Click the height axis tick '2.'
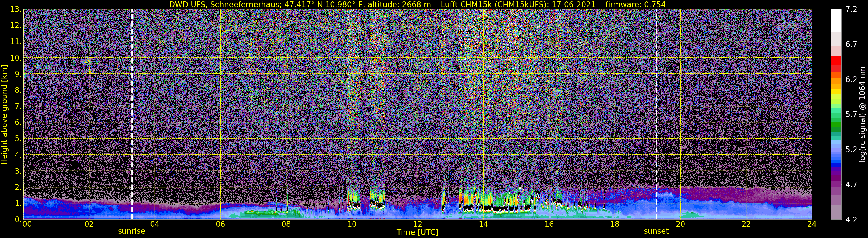 pos(18,187)
